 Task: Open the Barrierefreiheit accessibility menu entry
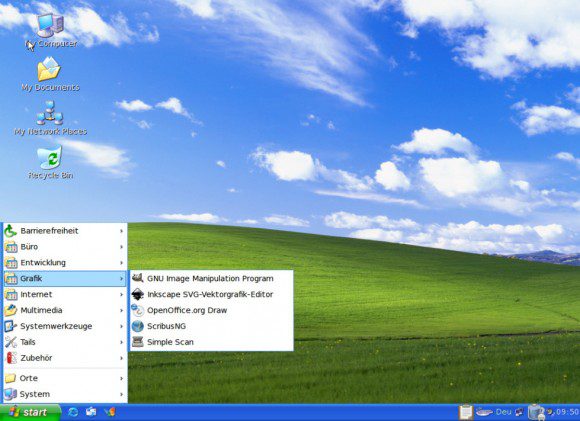click(65, 231)
